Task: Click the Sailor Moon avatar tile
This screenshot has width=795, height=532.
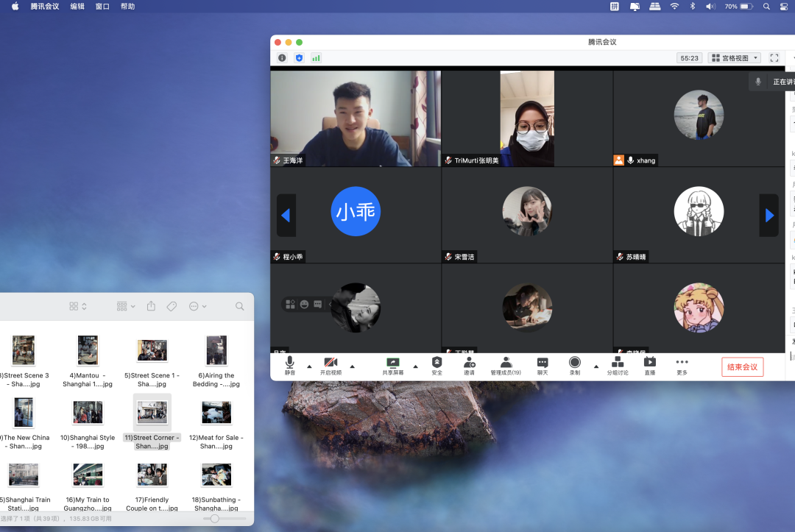Action: (x=699, y=308)
